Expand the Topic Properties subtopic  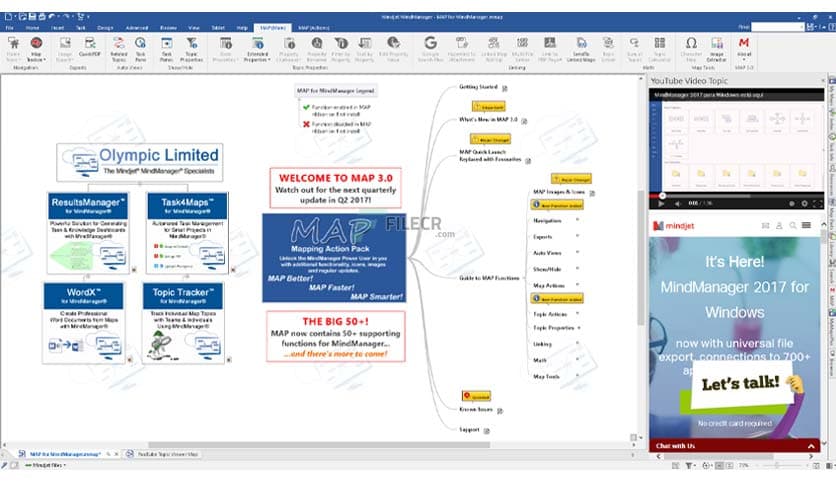coord(579,328)
